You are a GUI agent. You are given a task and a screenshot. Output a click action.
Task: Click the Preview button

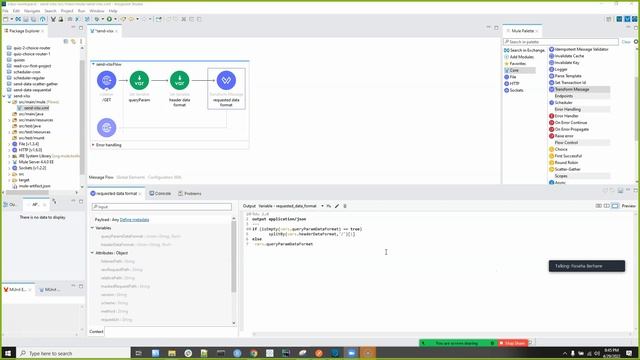click(x=628, y=206)
